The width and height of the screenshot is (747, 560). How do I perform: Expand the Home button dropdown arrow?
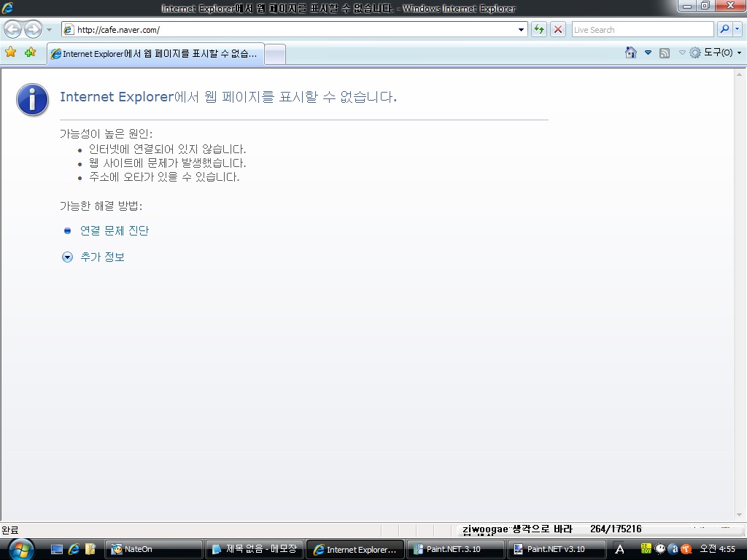648,52
